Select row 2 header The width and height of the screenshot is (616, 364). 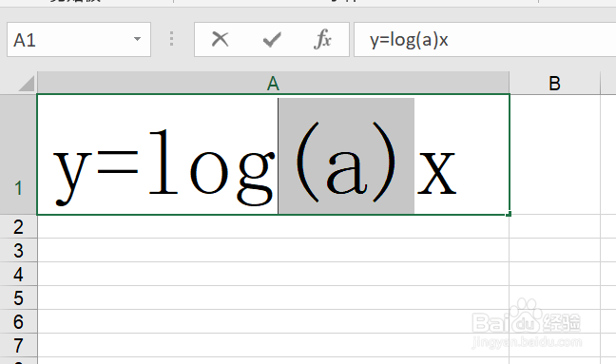pos(18,226)
